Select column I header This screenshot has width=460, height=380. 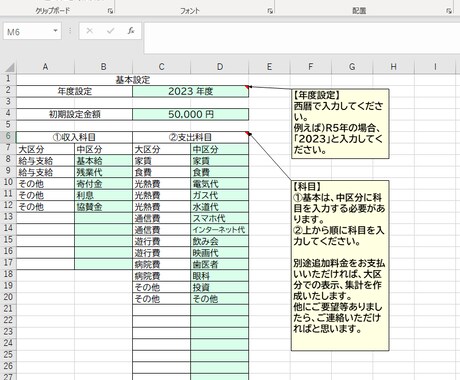(435, 67)
